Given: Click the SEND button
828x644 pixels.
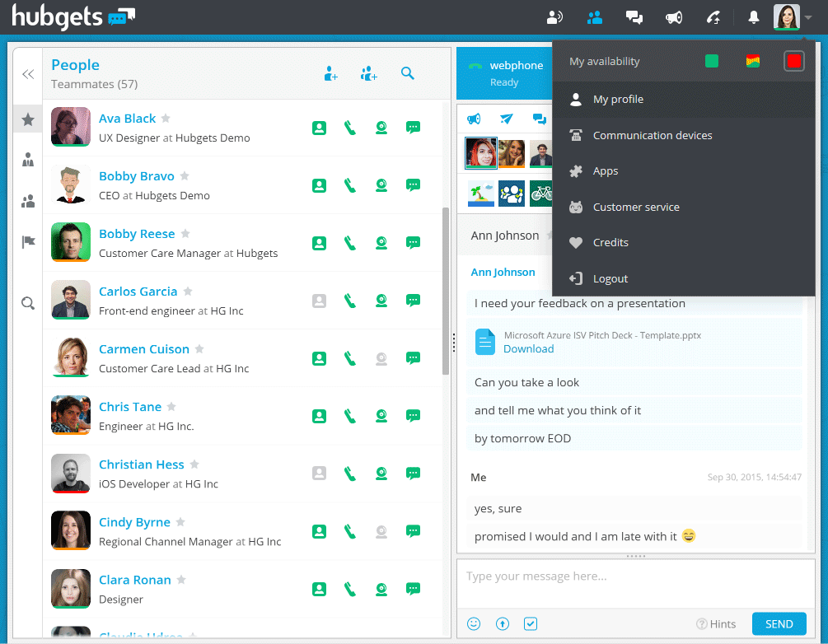Looking at the screenshot, I should (x=779, y=623).
